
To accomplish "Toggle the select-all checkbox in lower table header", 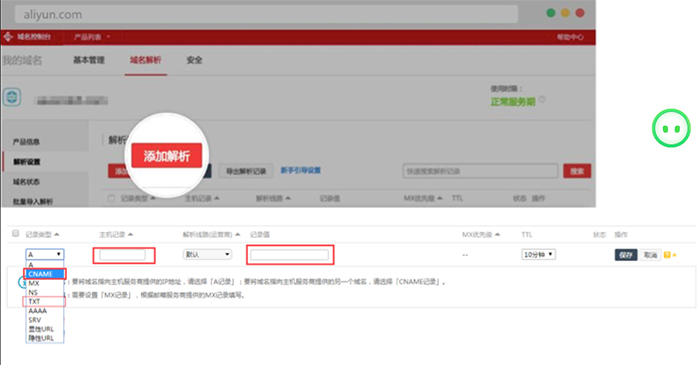I will coord(16,233).
